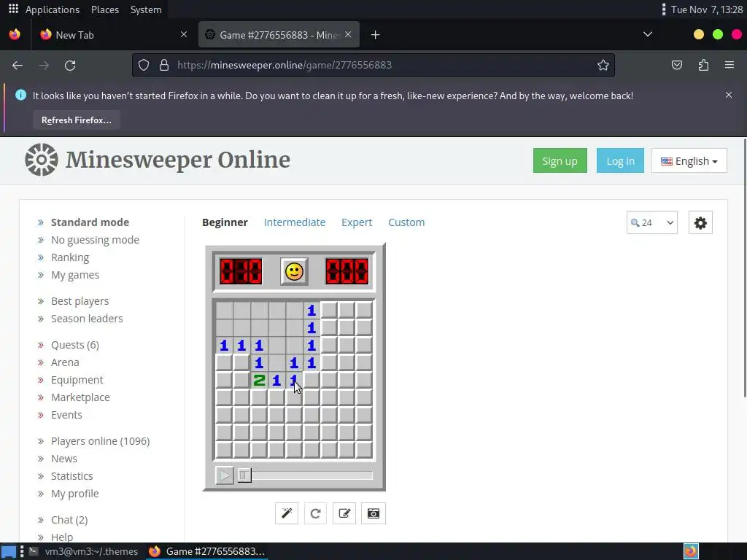Switch to the New Tab tab

113,35
